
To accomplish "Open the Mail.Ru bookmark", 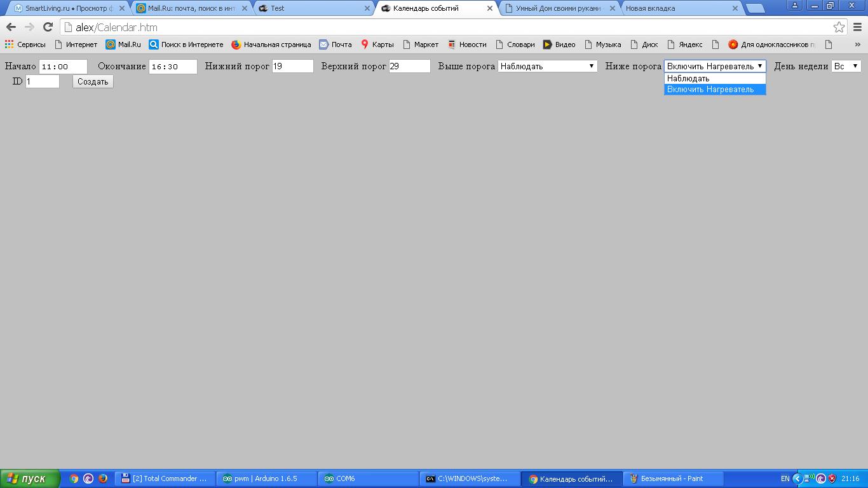I will (123, 44).
